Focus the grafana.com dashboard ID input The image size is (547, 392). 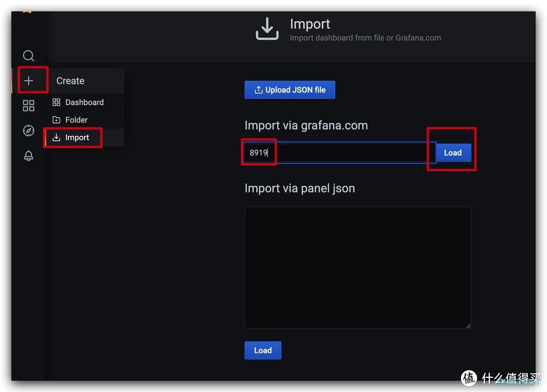click(x=340, y=152)
